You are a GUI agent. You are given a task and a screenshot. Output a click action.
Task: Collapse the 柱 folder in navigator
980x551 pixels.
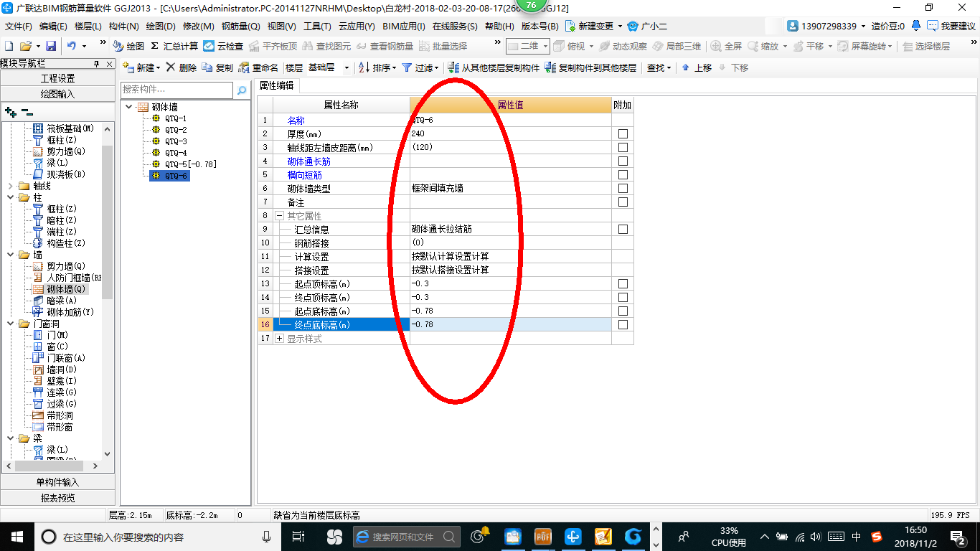coord(10,197)
